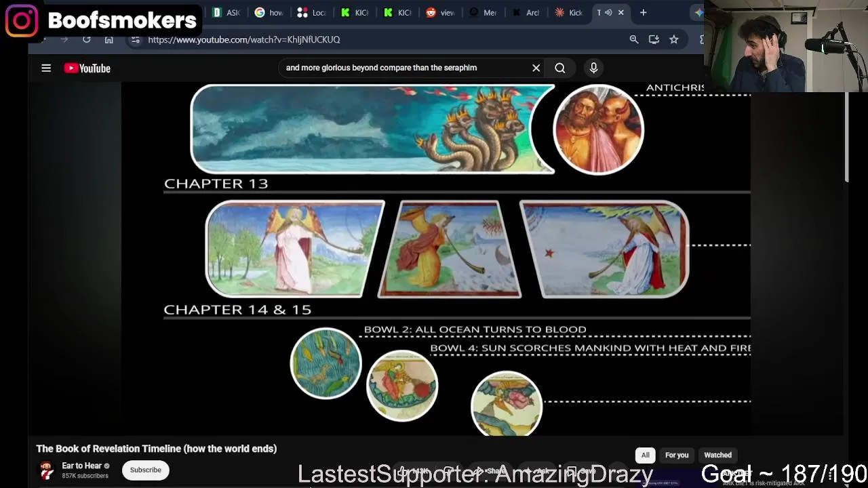Clear the YouTube search text

pos(536,68)
